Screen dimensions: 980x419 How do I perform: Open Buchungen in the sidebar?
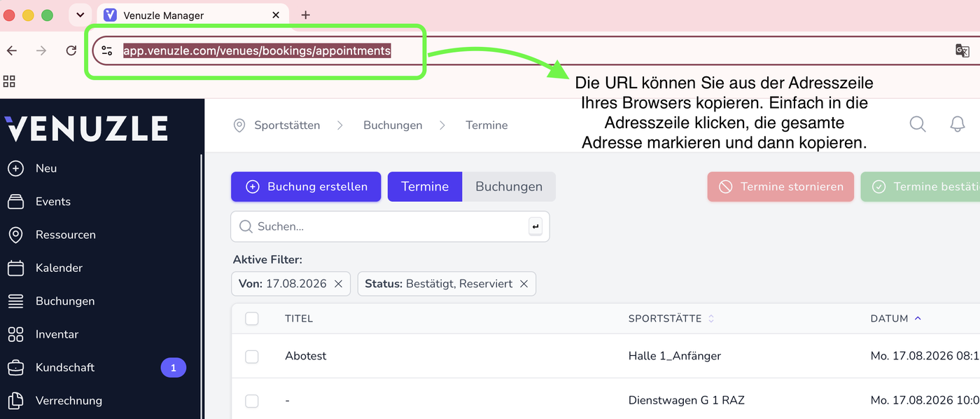65,301
